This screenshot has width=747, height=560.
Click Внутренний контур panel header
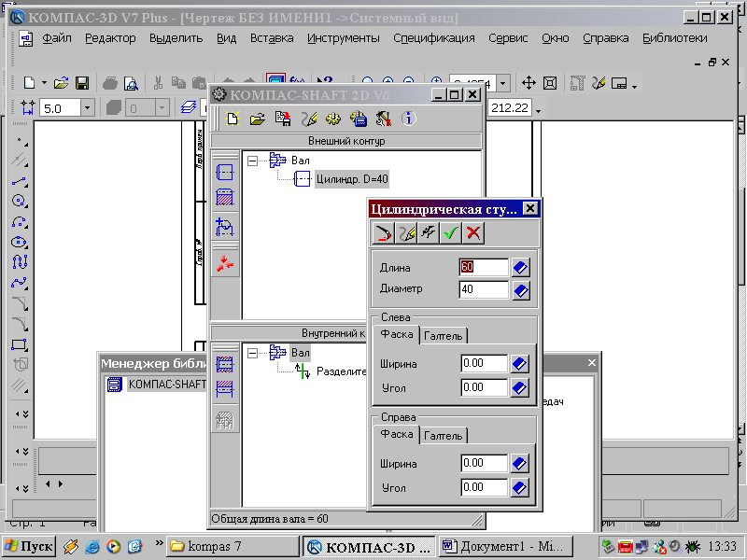coord(289,333)
